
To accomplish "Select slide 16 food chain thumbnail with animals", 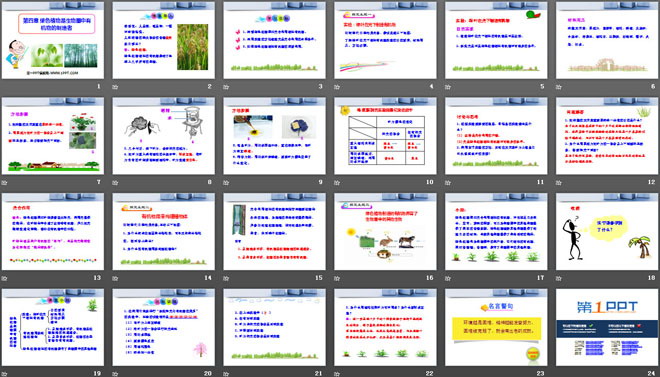I will pyautogui.click(x=385, y=231).
